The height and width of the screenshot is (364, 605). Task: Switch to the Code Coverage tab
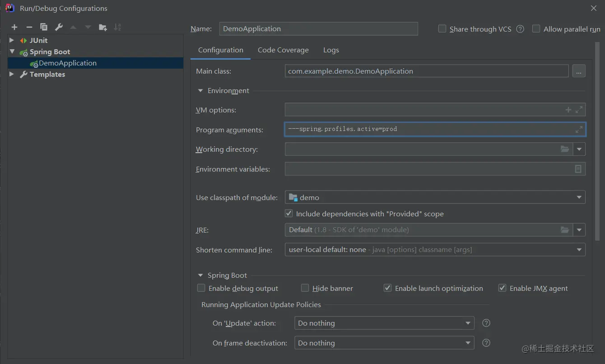point(283,50)
